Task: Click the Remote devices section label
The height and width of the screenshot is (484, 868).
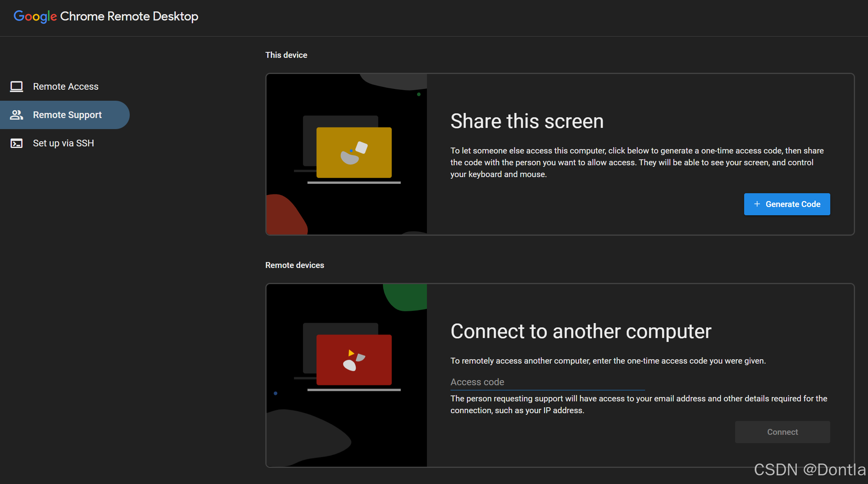Action: [x=294, y=265]
